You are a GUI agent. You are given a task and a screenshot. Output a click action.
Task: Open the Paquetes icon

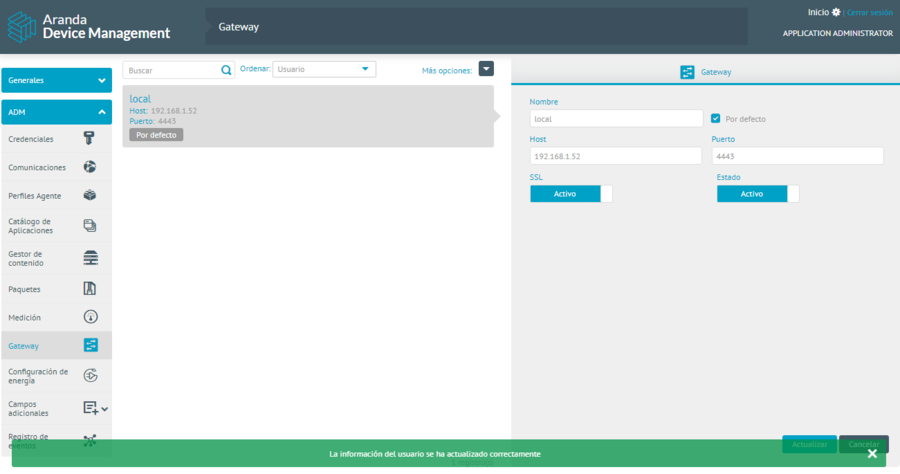click(90, 289)
